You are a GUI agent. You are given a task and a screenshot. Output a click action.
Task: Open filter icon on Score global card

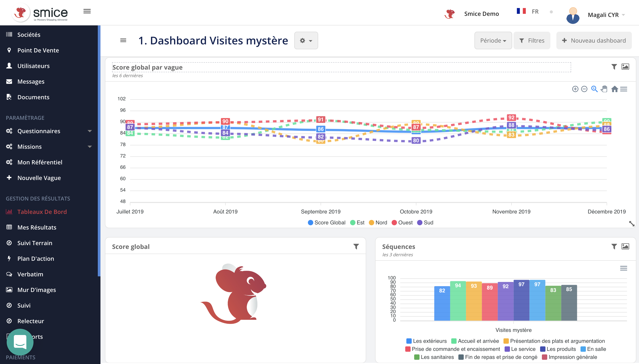coord(356,246)
